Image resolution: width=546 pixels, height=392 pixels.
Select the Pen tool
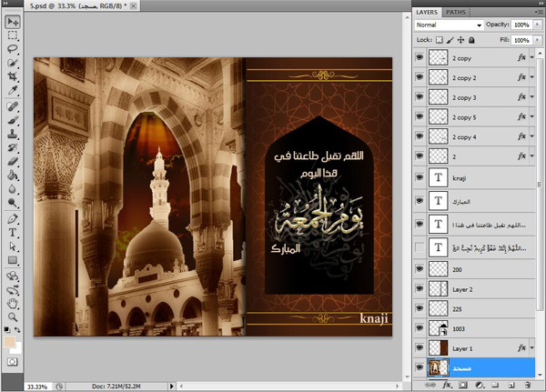coord(13,219)
